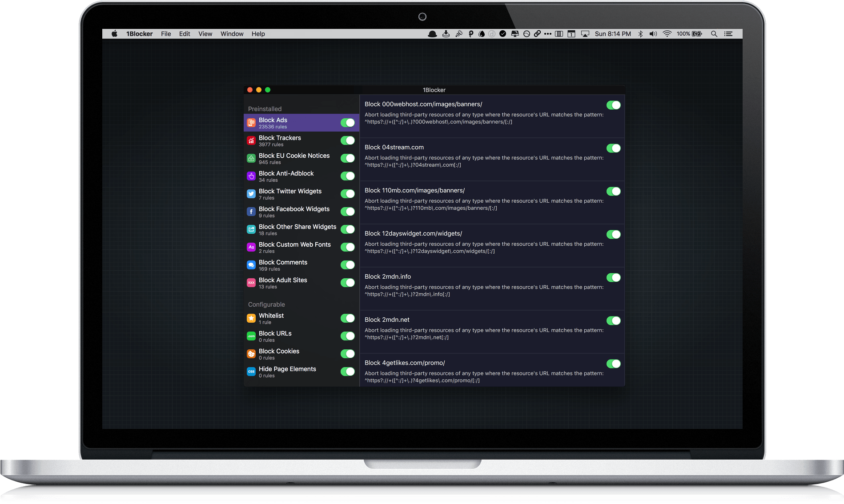
Task: Click the Sun 8:14 PM clock
Action: click(x=613, y=34)
